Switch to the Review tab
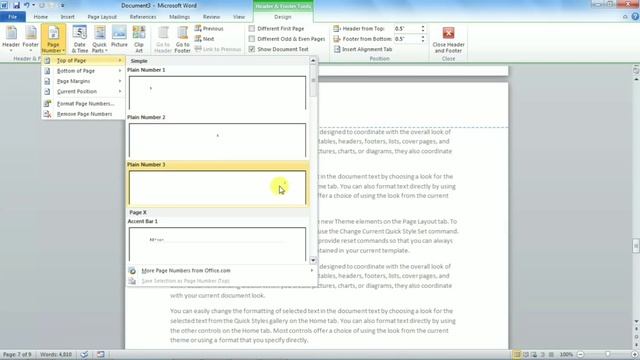640x360 pixels. pyautogui.click(x=211, y=17)
